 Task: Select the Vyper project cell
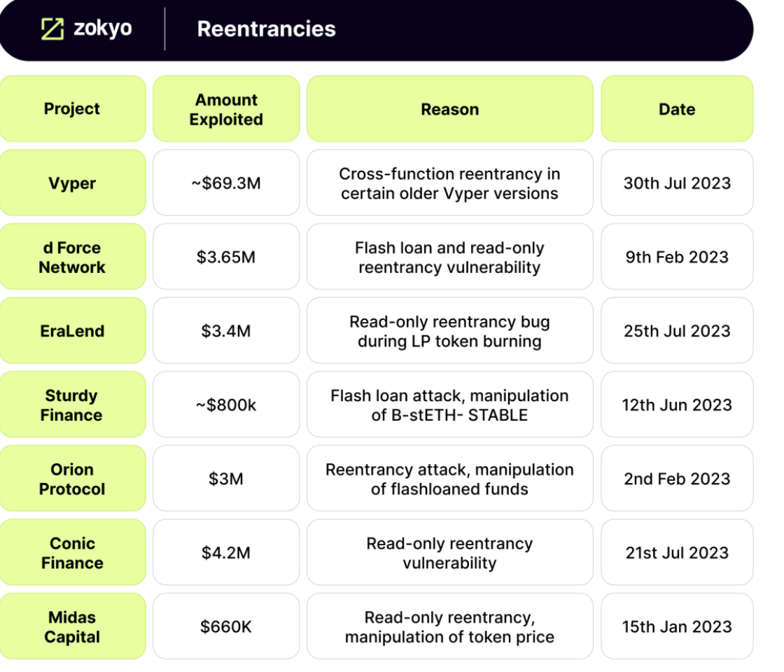click(x=72, y=183)
